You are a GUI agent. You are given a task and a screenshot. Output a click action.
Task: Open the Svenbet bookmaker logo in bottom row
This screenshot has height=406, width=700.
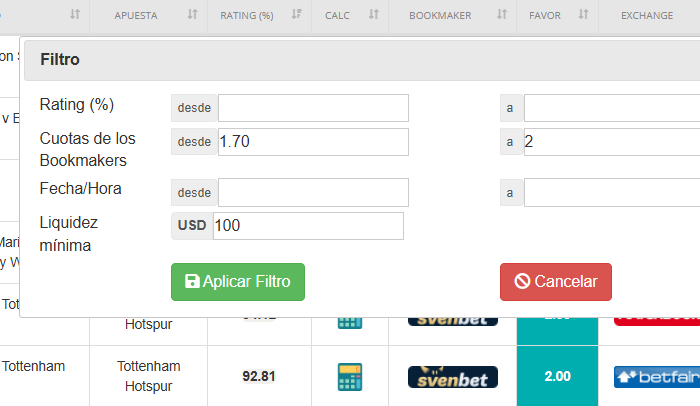click(x=452, y=377)
